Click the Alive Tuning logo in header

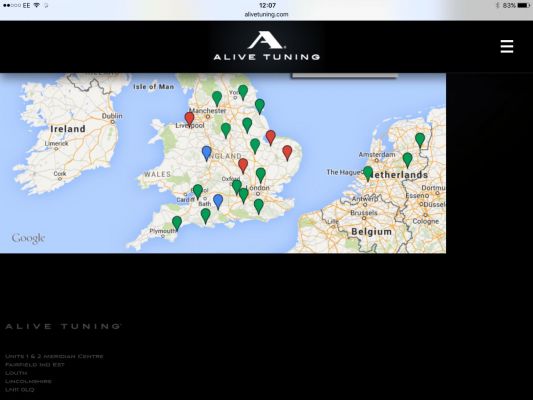266,46
